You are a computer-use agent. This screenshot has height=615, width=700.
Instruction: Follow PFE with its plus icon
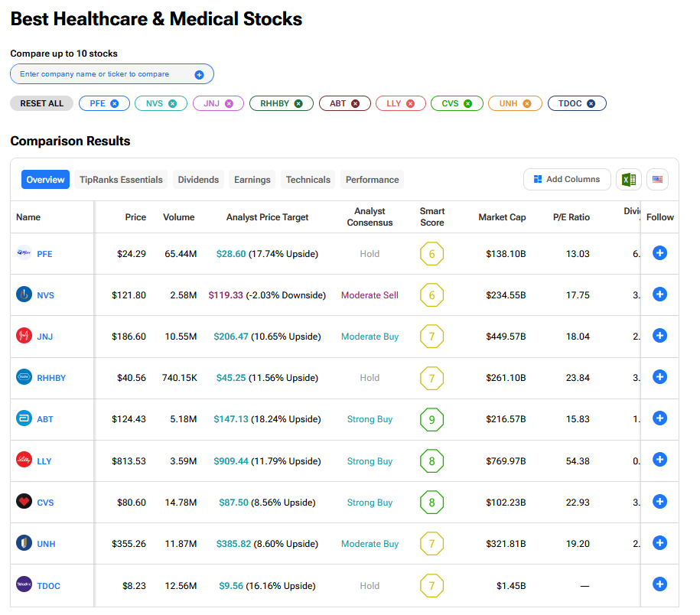(x=659, y=253)
